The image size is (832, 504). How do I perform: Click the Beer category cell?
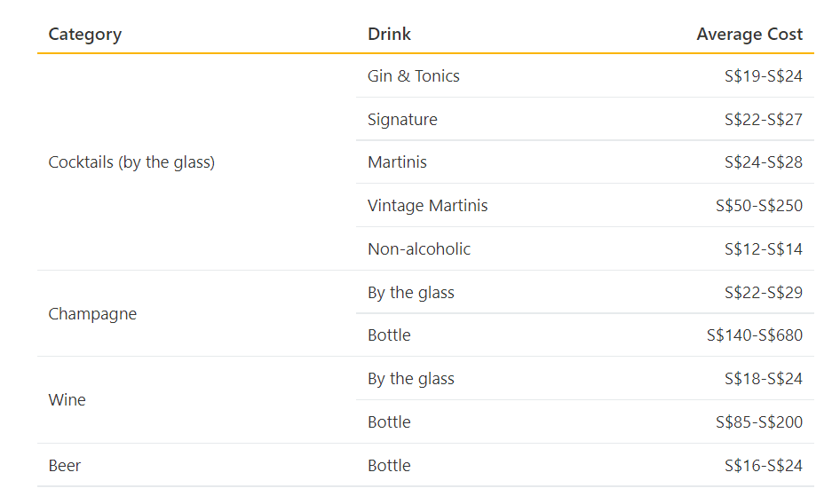point(64,465)
